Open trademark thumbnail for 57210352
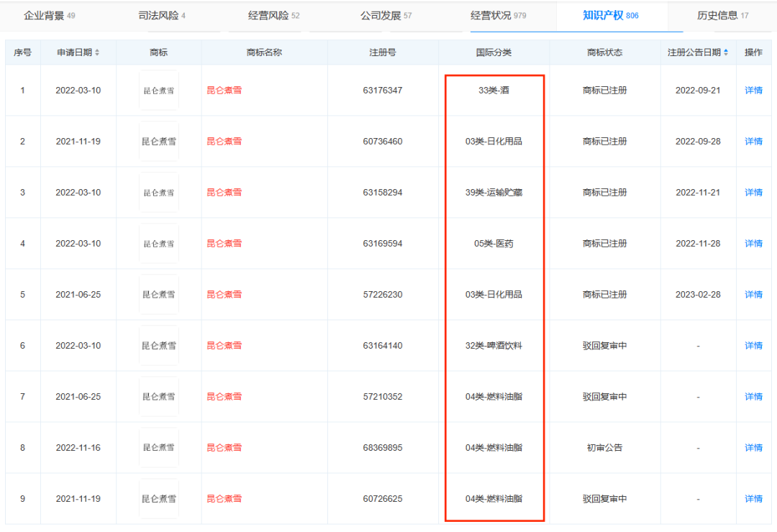 point(159,397)
